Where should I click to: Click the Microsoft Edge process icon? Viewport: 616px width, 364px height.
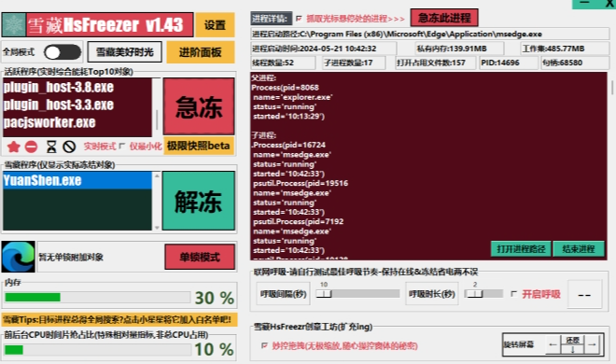point(18,257)
